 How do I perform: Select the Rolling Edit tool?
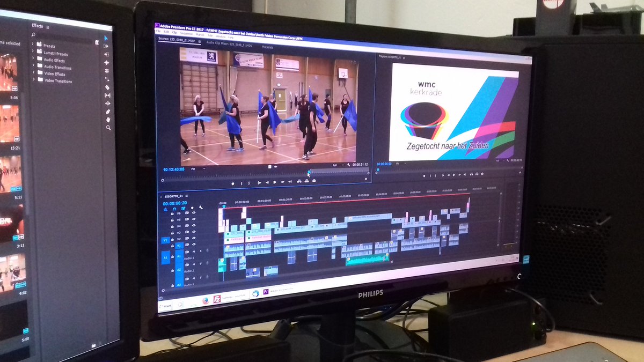[106, 63]
